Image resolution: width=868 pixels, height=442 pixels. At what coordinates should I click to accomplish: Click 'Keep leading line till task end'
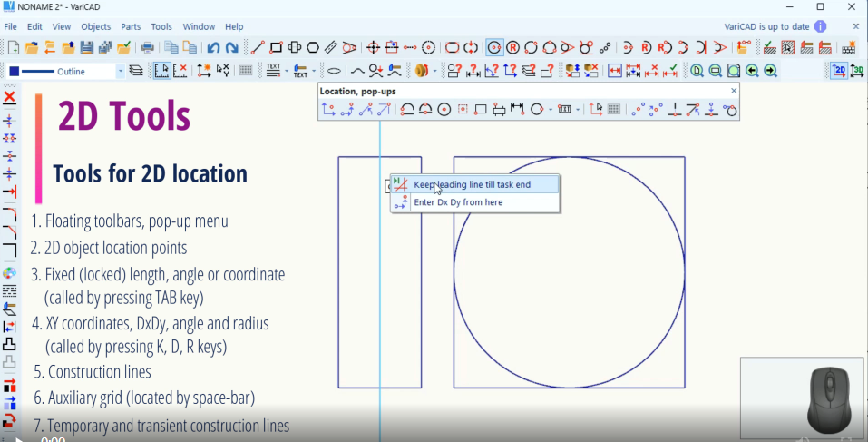coord(472,184)
